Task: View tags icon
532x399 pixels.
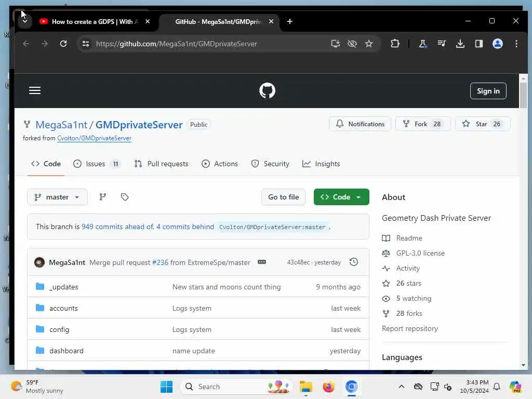Action: [x=125, y=197]
